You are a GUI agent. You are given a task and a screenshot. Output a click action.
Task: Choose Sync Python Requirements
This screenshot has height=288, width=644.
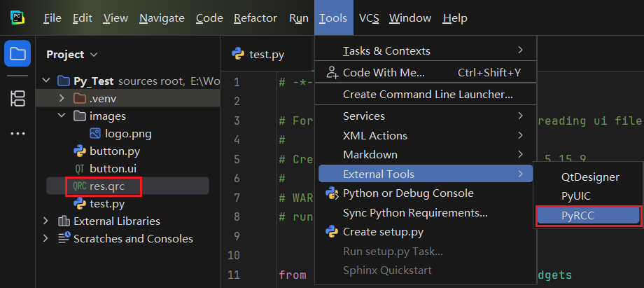(426, 213)
